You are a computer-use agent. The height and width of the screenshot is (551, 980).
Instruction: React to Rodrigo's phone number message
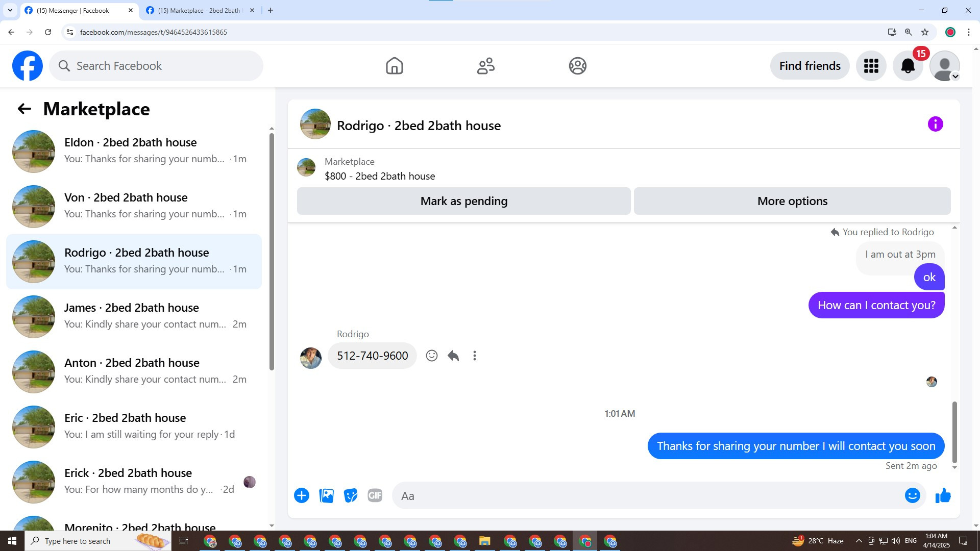point(431,356)
